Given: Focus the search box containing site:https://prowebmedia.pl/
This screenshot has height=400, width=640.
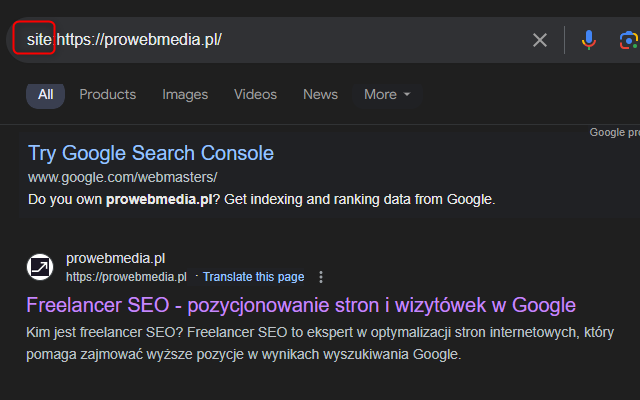Looking at the screenshot, I should (300, 40).
